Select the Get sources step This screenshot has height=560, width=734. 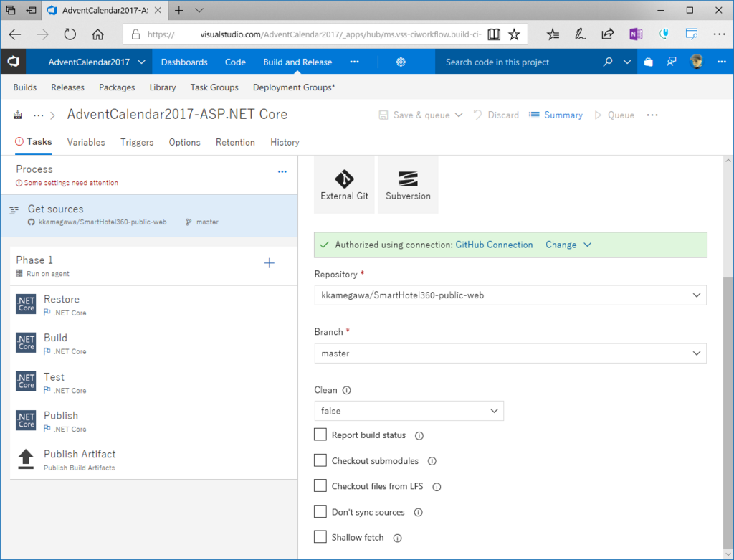pyautogui.click(x=149, y=215)
